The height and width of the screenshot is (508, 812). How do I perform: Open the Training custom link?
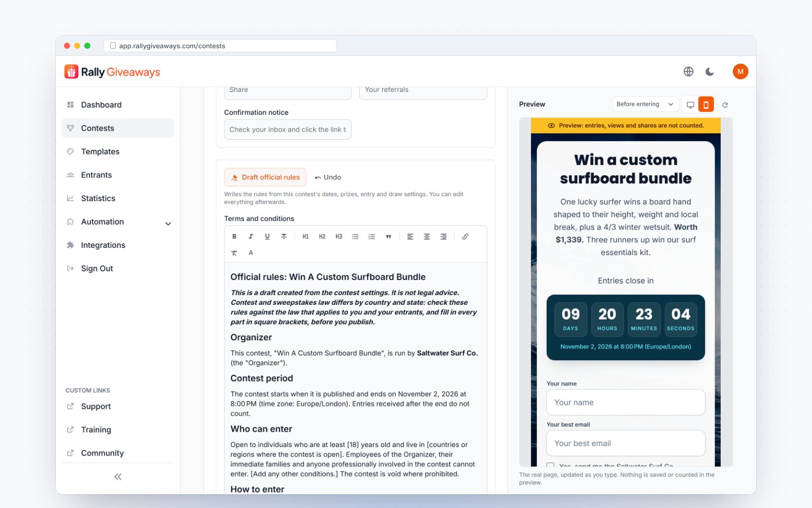click(x=118, y=430)
